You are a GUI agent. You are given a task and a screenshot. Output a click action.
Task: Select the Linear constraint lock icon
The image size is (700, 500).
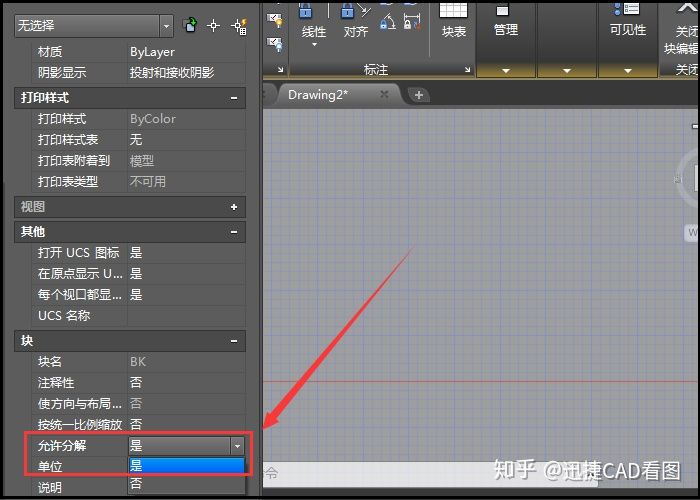305,10
